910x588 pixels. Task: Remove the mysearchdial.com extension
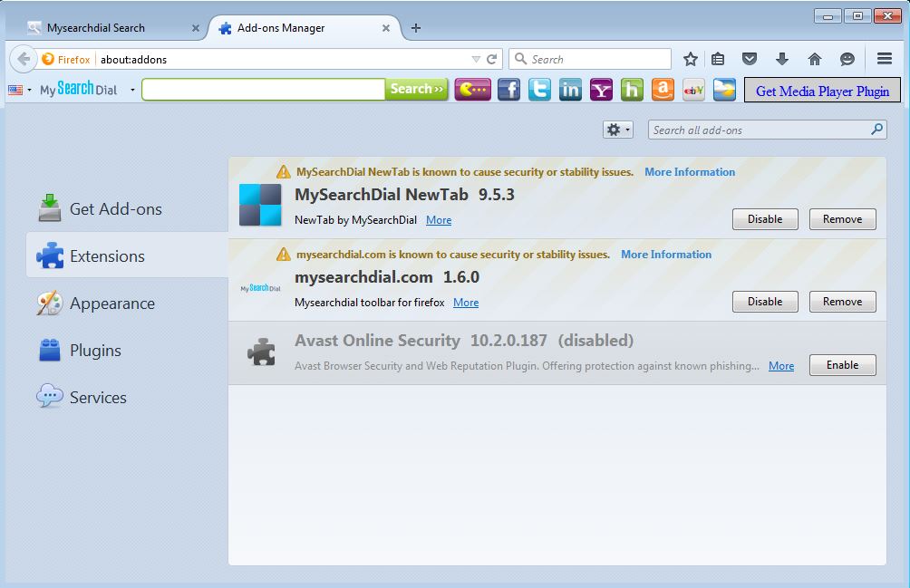842,302
